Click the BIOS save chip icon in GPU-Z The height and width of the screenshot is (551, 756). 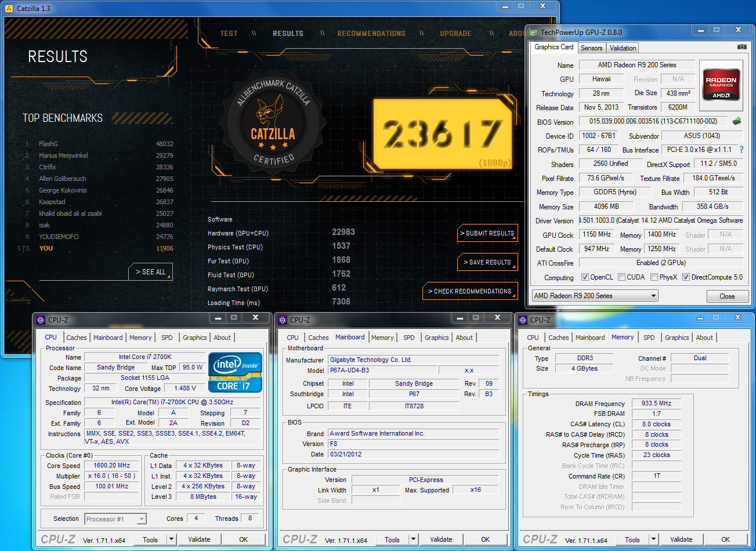pyautogui.click(x=737, y=121)
